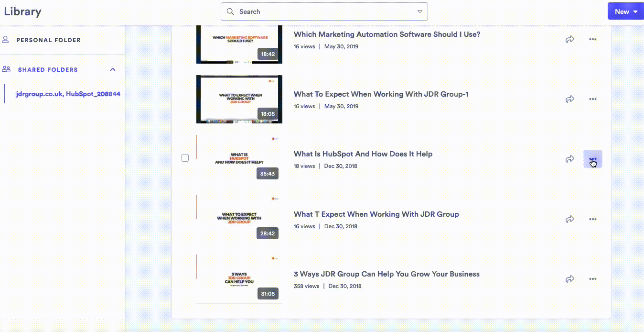644x332 pixels.
Task: Open three-dot menu for What Is HubSpot video
Action: click(593, 159)
